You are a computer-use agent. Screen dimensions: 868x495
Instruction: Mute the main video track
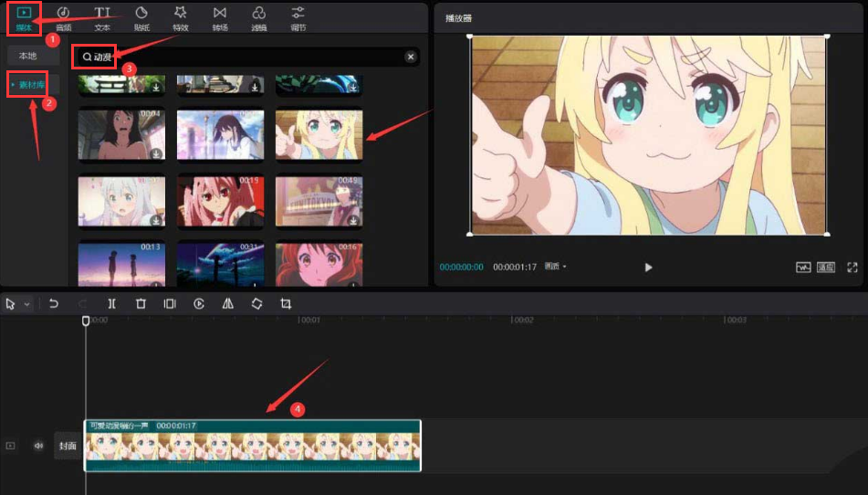tap(38, 446)
